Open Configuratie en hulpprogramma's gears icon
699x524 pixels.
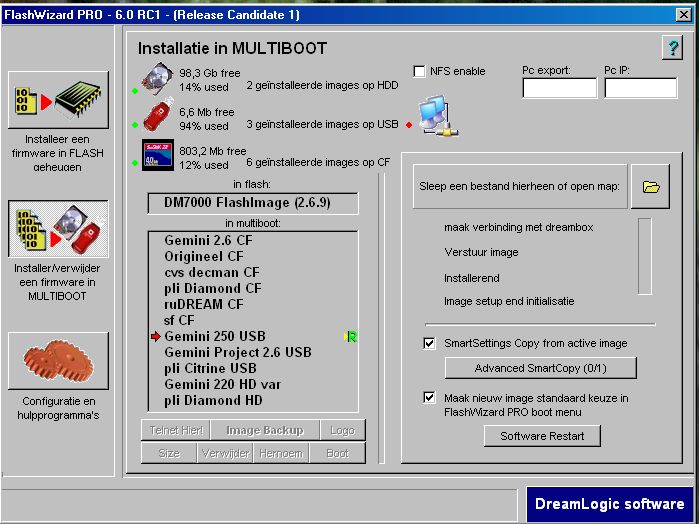58,361
